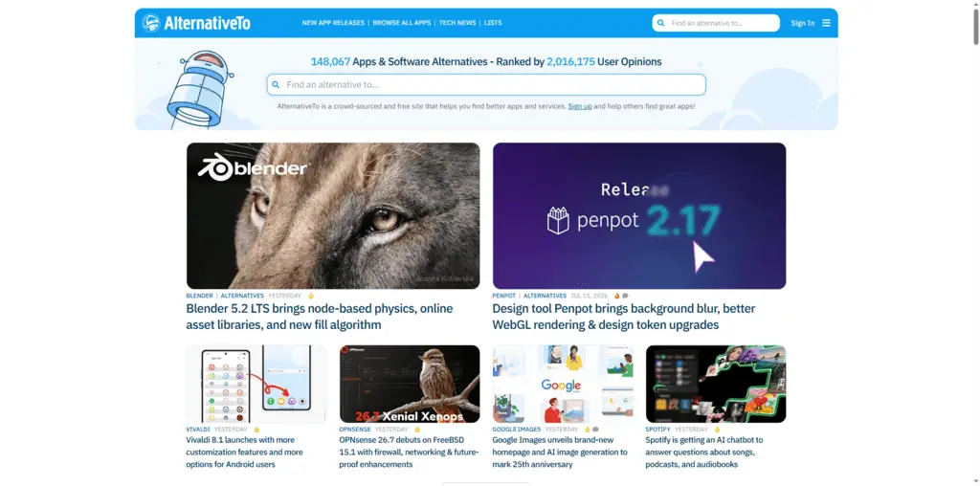
Task: Read the OPNsense 26.7 debuts headline
Action: pyautogui.click(x=410, y=453)
